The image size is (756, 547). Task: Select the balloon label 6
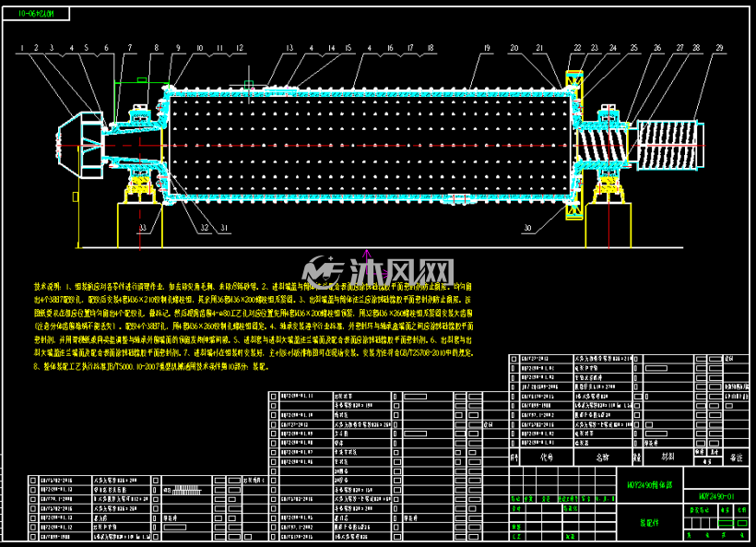[107, 48]
